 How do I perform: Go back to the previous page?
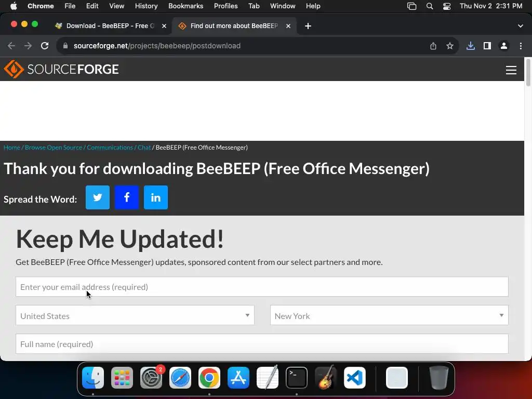(x=11, y=46)
